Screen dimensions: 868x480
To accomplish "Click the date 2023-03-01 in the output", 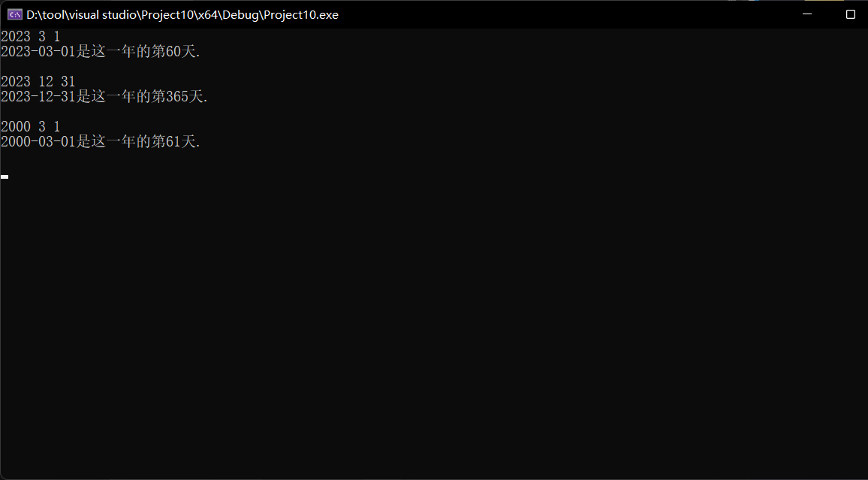I will pos(38,51).
